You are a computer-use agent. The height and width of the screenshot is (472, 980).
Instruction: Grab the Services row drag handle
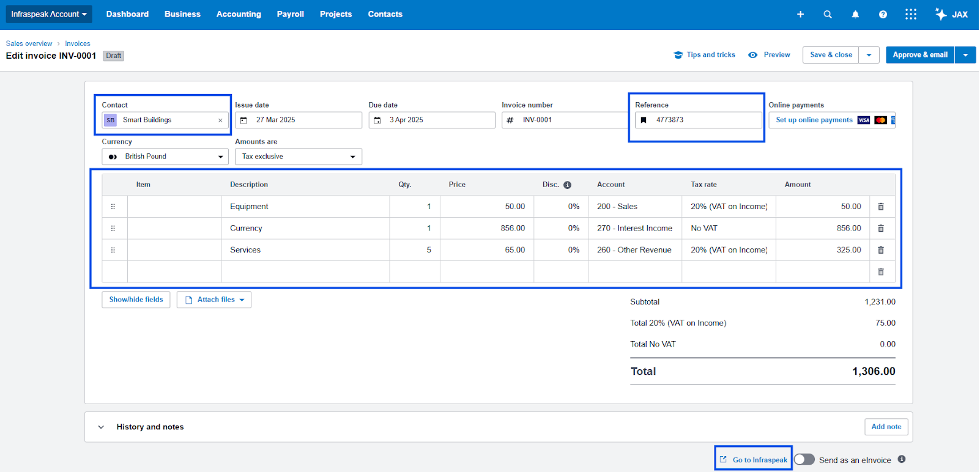[113, 250]
